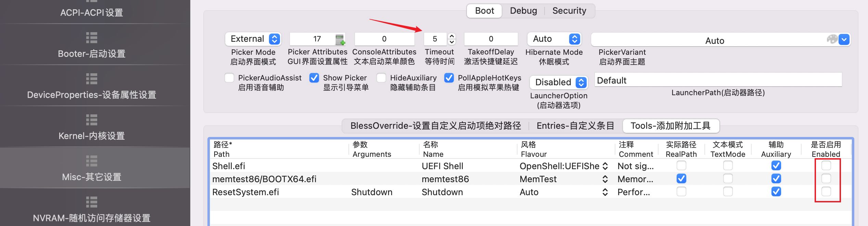Open the Picker Attributes calculator icon
Image resolution: width=868 pixels, height=226 pixels.
point(340,39)
